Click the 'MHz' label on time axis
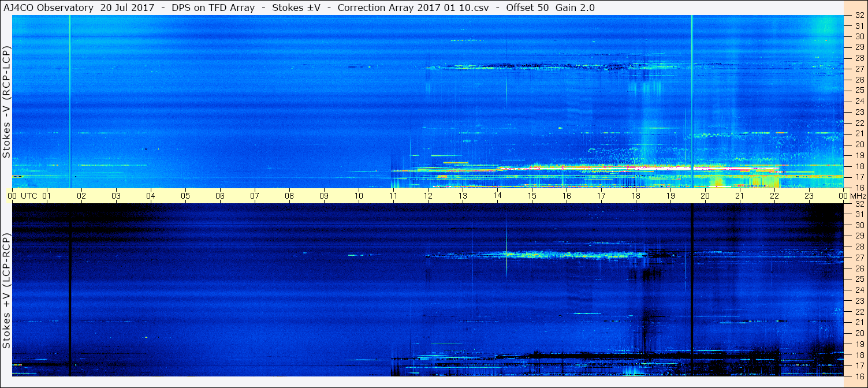The image size is (868, 388). (858, 196)
